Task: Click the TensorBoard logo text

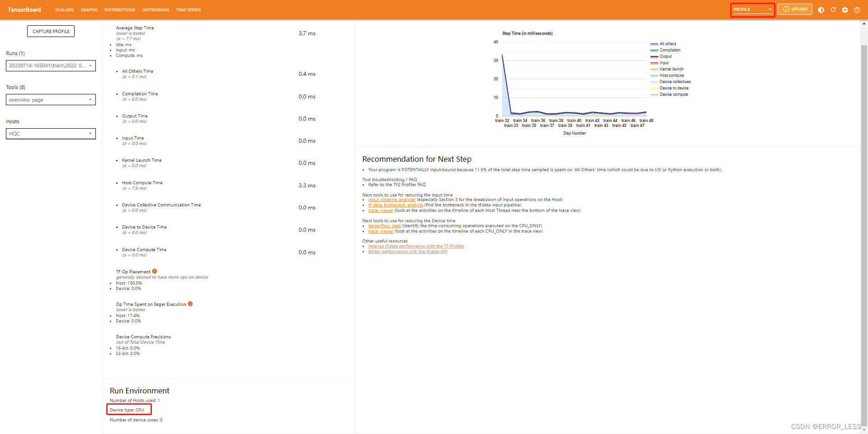Action: click(24, 9)
